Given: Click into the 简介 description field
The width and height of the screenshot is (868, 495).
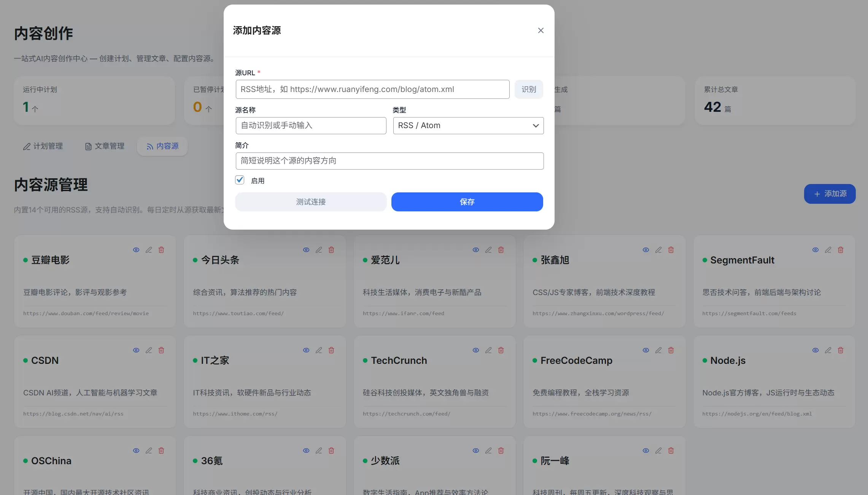Looking at the screenshot, I should click(x=389, y=161).
